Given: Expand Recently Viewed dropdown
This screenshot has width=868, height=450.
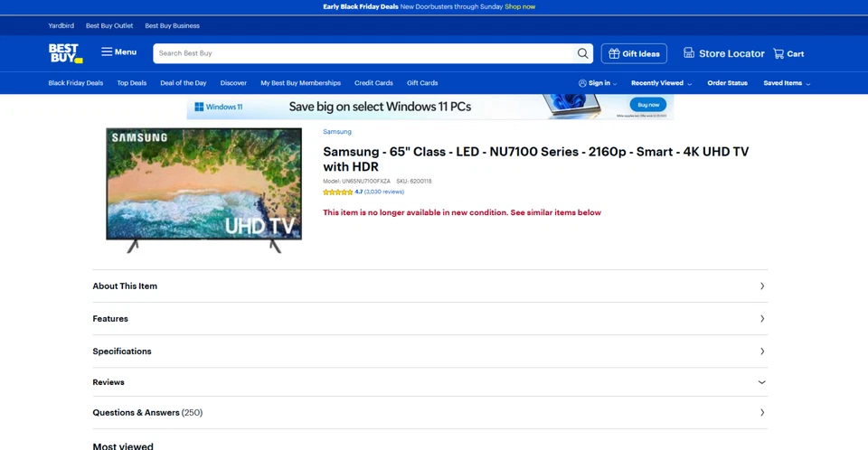Looking at the screenshot, I should [662, 83].
